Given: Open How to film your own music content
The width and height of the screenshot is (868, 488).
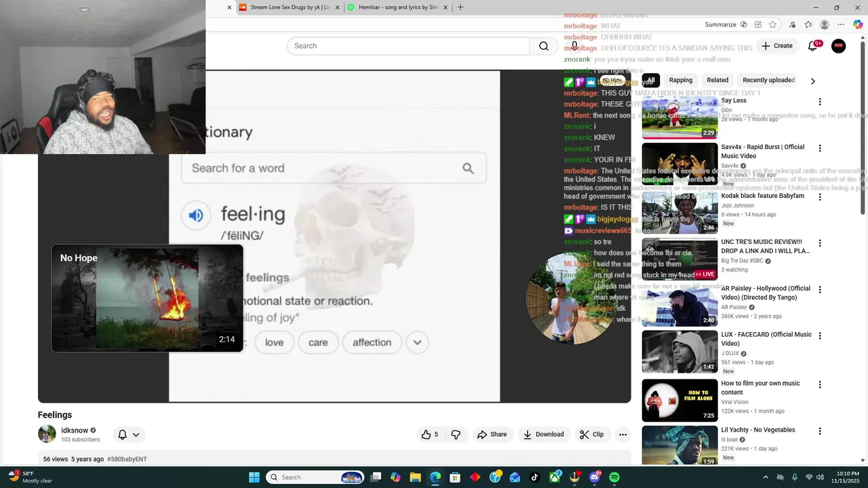Looking at the screenshot, I should [760, 388].
